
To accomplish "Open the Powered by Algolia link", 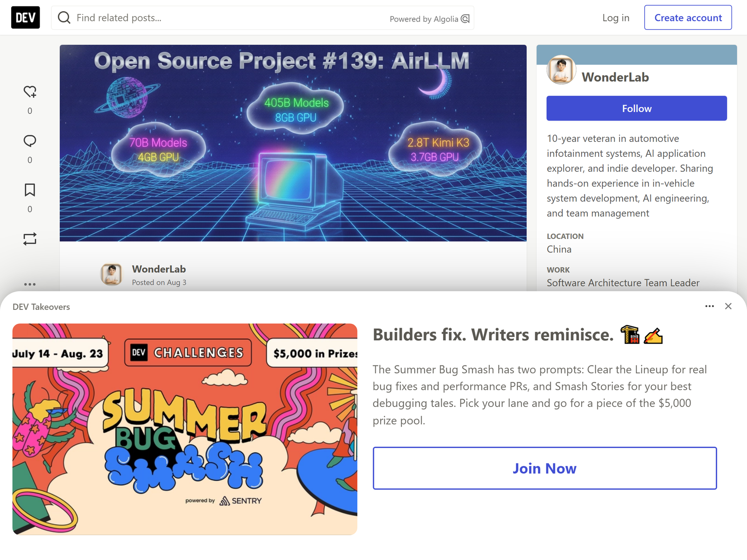I will tap(430, 19).
